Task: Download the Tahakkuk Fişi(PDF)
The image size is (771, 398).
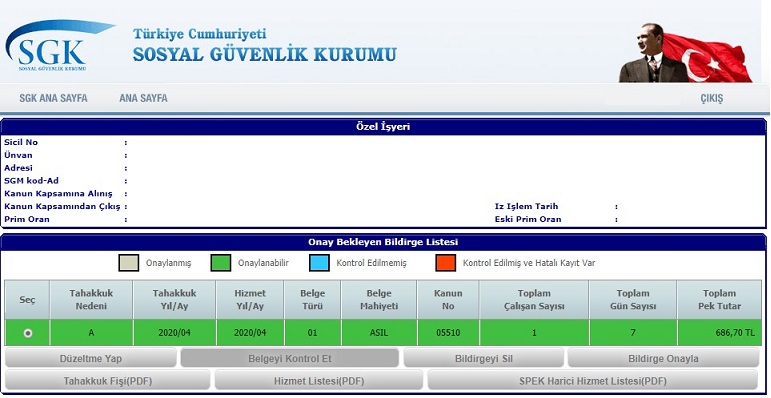Action: point(108,381)
